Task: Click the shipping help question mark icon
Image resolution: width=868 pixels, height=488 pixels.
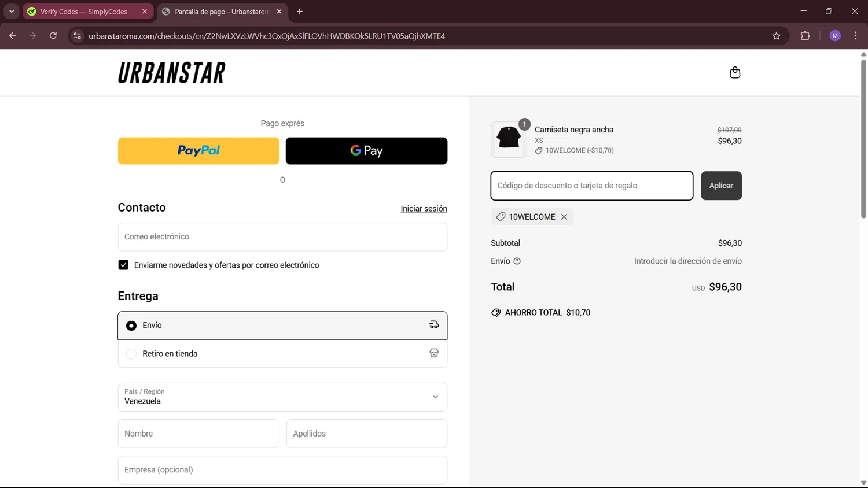Action: coord(517,261)
